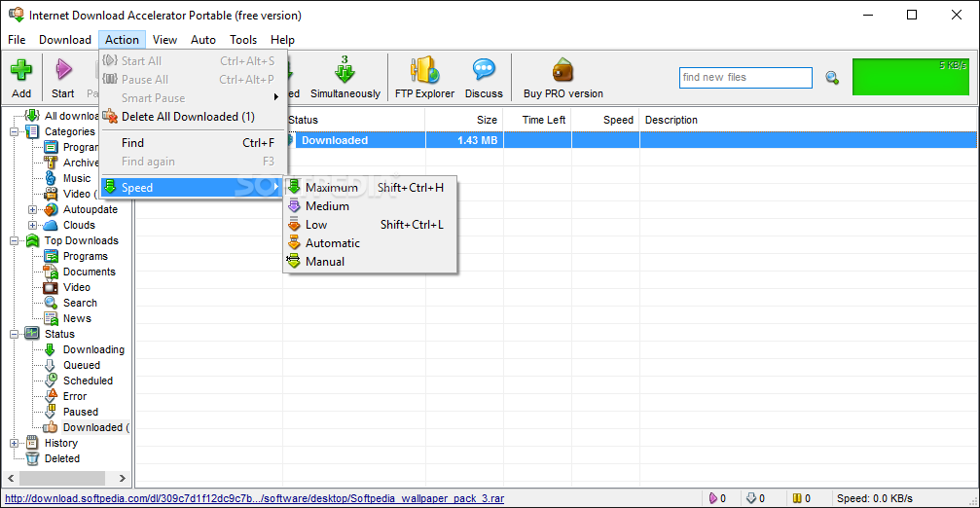Select the Queued status tree item
This screenshot has height=508, width=980.
(x=81, y=366)
